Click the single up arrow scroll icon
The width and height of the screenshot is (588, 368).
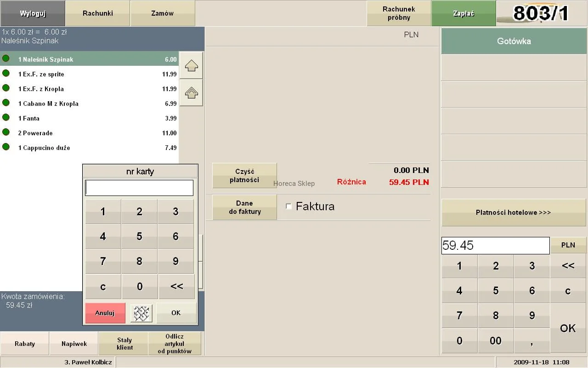click(x=191, y=66)
